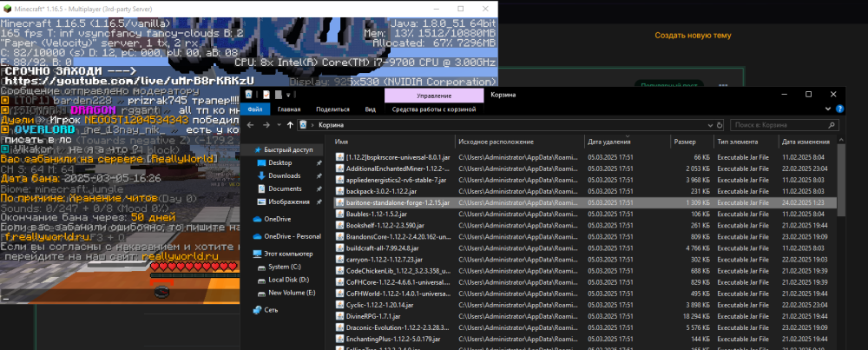Open Downloads in the navigation pane
Screen dimensions: 868x350
pos(284,175)
